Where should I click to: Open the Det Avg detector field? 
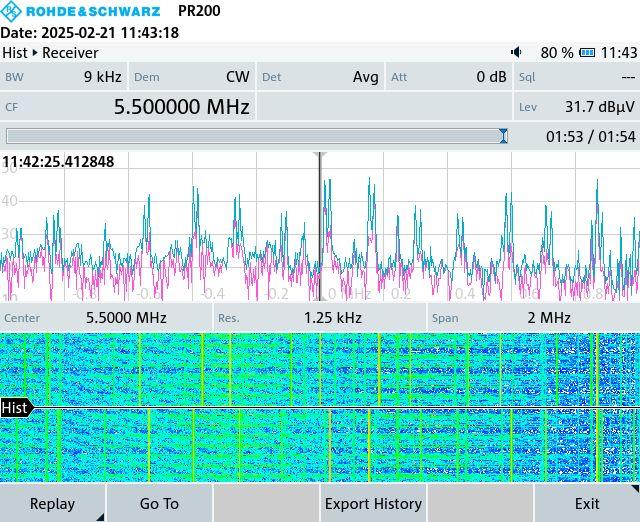(320, 77)
